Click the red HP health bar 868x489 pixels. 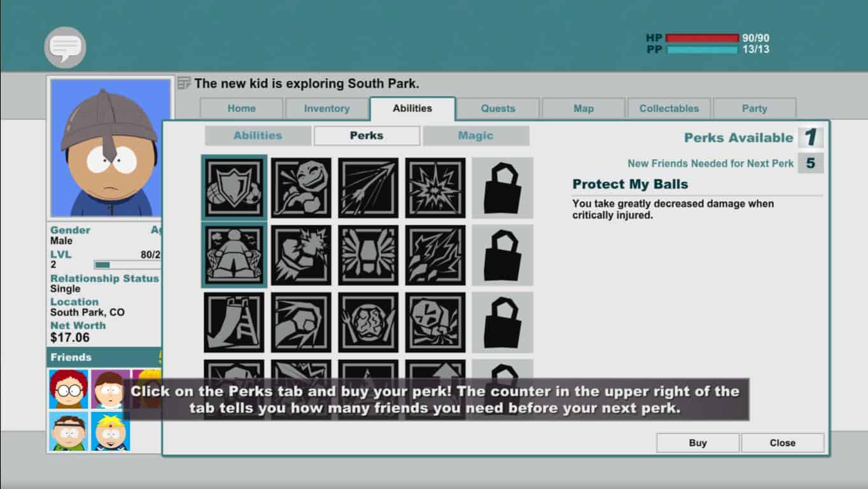coord(702,38)
